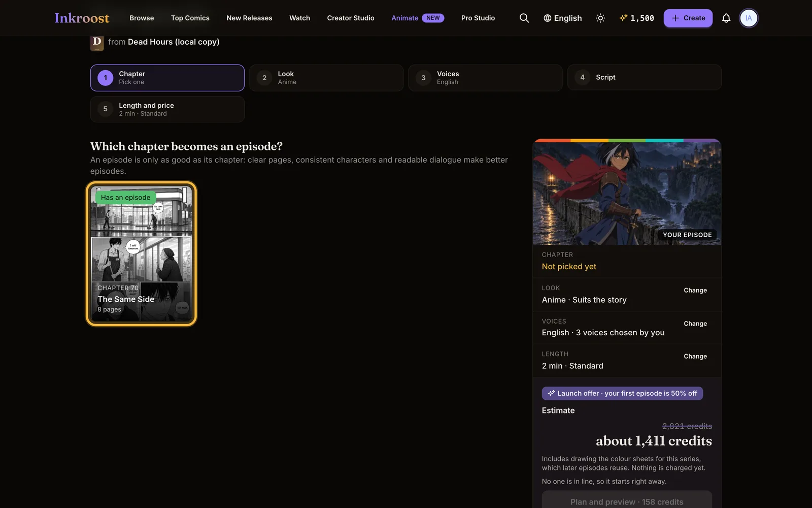The image size is (812, 508).
Task: Click 'Anime · Suits the story' text
Action: (584, 300)
